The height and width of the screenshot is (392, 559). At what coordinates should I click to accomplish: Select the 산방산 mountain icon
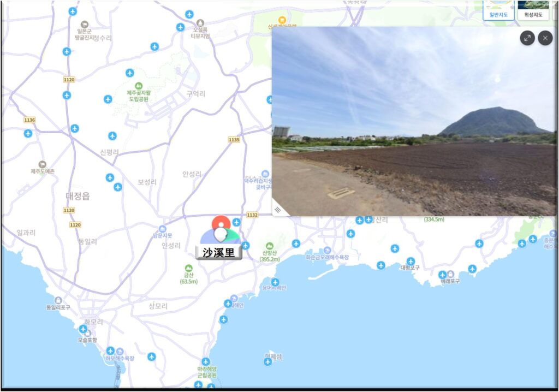point(270,246)
